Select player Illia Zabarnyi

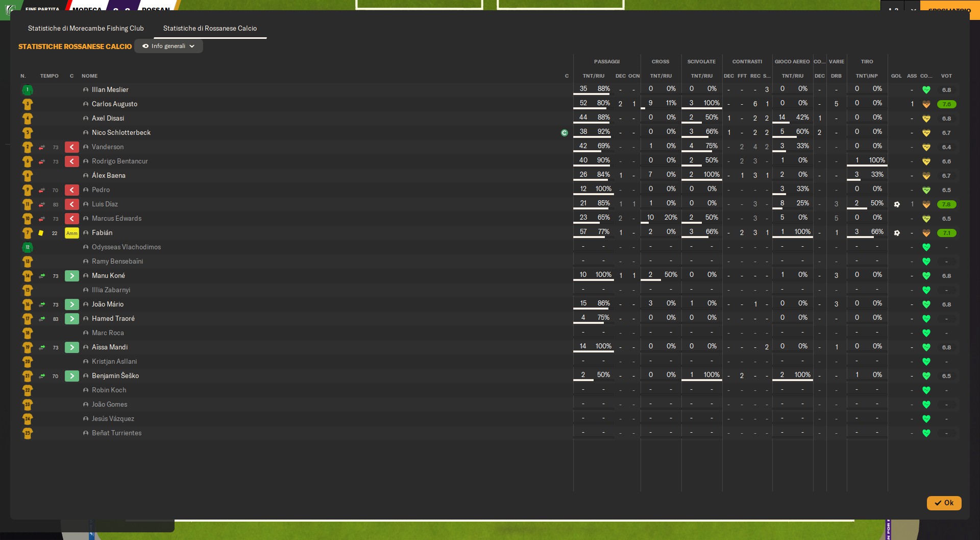111,290
